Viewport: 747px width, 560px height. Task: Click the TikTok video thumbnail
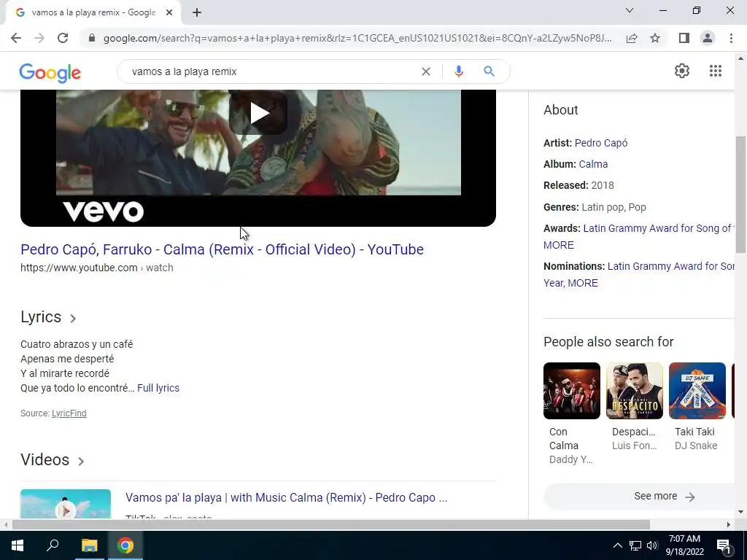(x=66, y=505)
